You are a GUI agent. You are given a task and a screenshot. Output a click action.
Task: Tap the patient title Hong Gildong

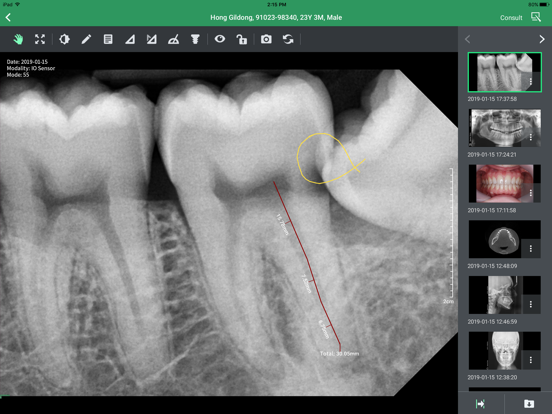point(276,18)
